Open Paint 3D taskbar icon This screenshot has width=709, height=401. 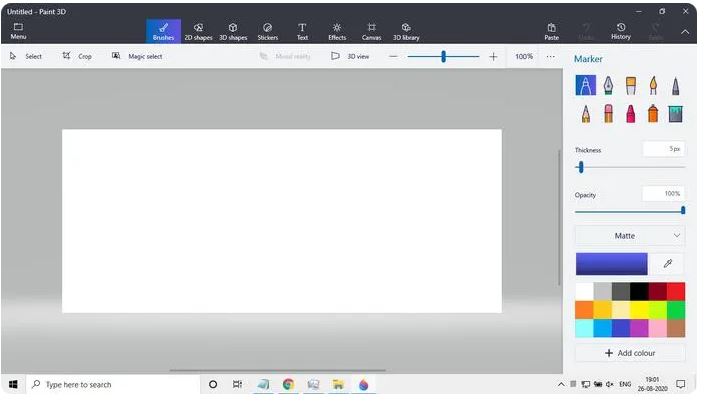[x=364, y=384]
